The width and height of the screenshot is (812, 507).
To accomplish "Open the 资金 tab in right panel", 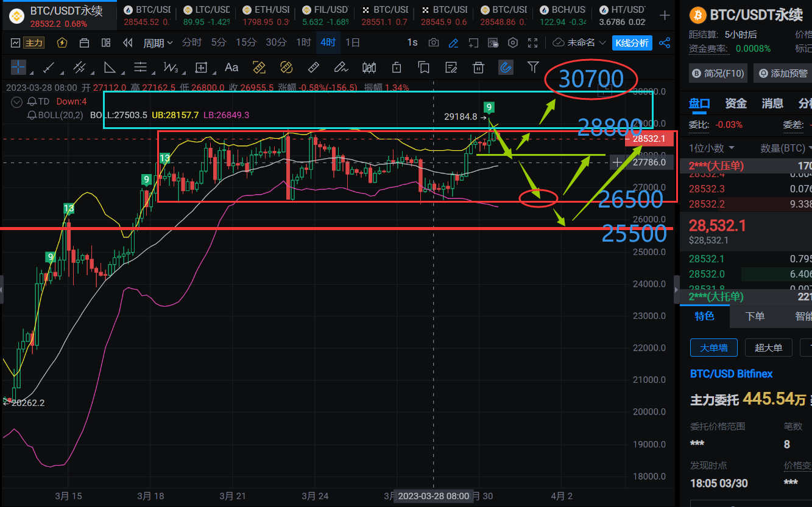I will (x=736, y=103).
